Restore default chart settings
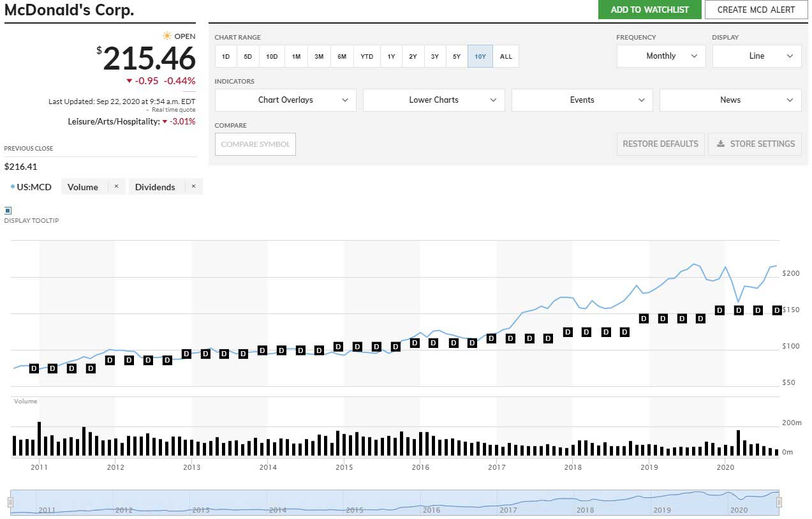The width and height of the screenshot is (812, 519). coord(660,144)
